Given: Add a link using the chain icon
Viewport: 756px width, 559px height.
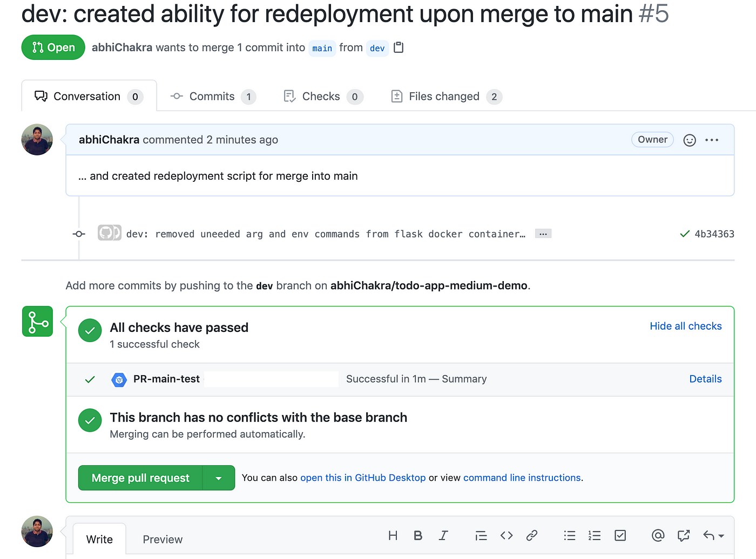Looking at the screenshot, I should pos(532,535).
